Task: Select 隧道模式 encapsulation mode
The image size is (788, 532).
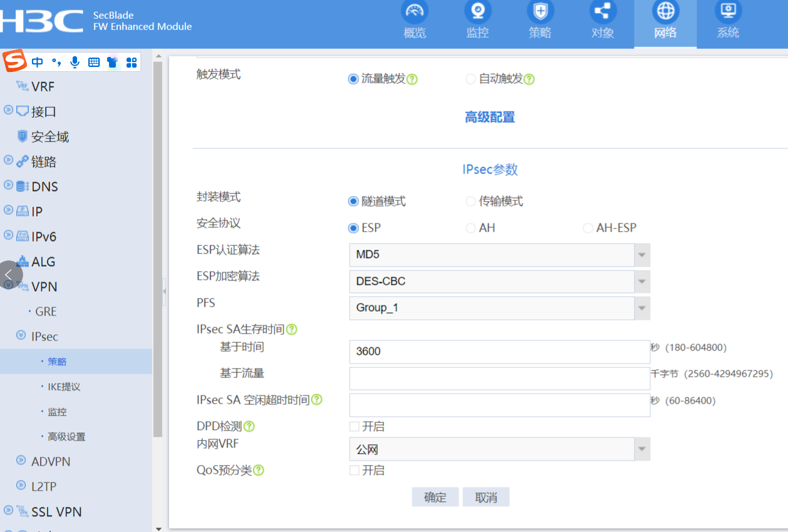Action: click(353, 202)
